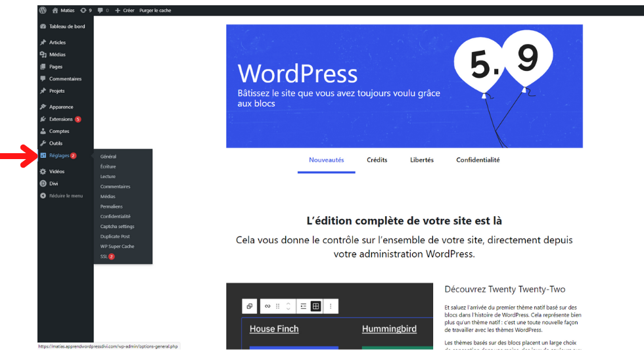Viewport: 644px width, 355px height.
Task: Click the Médias icon in the sidebar
Action: pyautogui.click(x=43, y=55)
